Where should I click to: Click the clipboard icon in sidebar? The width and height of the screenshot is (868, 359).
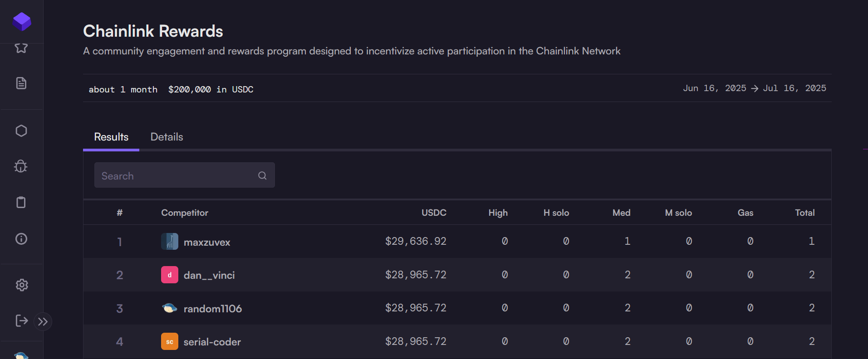(x=21, y=202)
